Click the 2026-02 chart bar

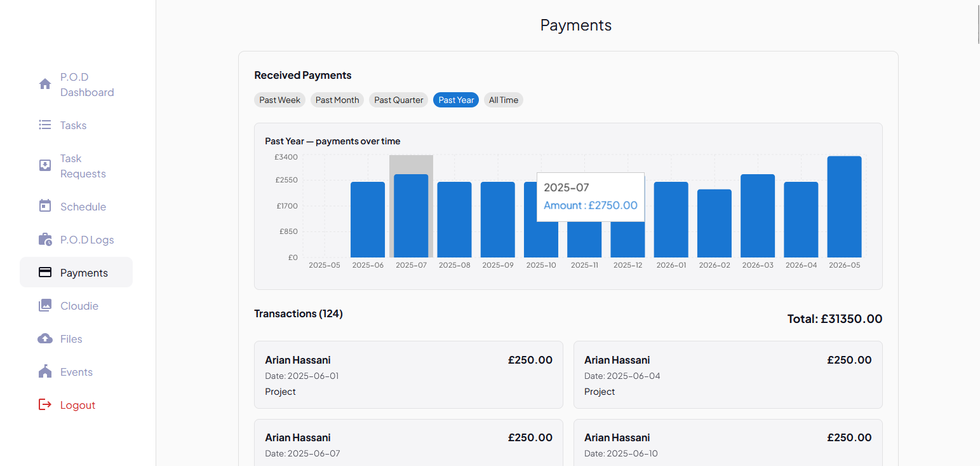pos(715,224)
